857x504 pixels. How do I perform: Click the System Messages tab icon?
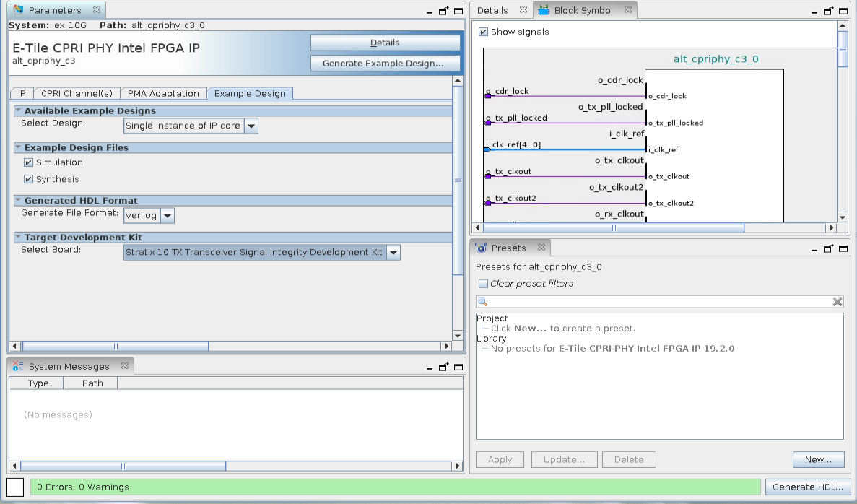tap(18, 366)
